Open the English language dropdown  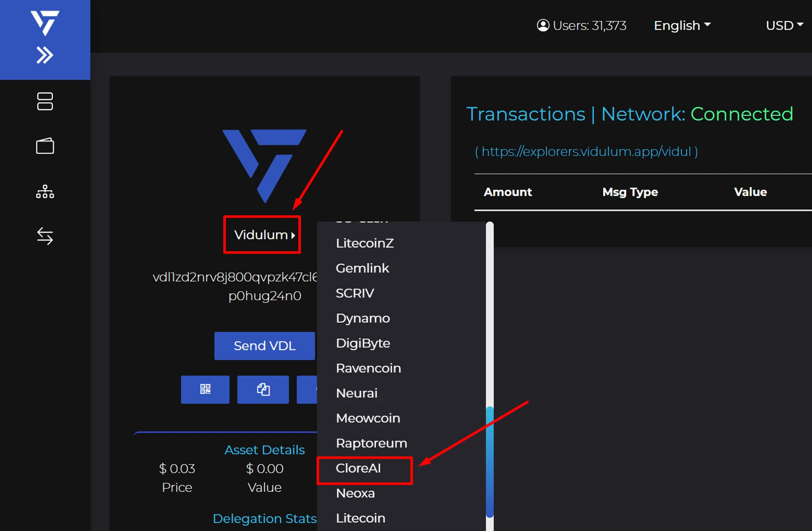tap(682, 25)
